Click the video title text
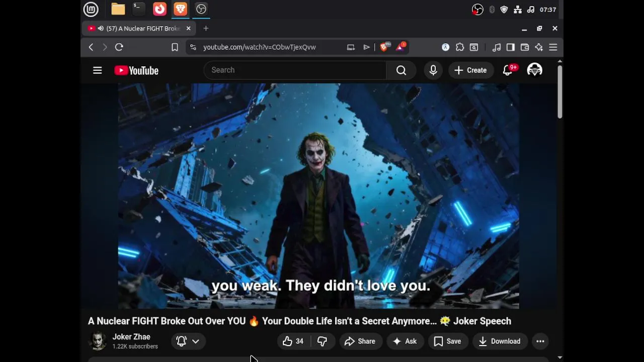The image size is (644, 362). [x=299, y=321]
